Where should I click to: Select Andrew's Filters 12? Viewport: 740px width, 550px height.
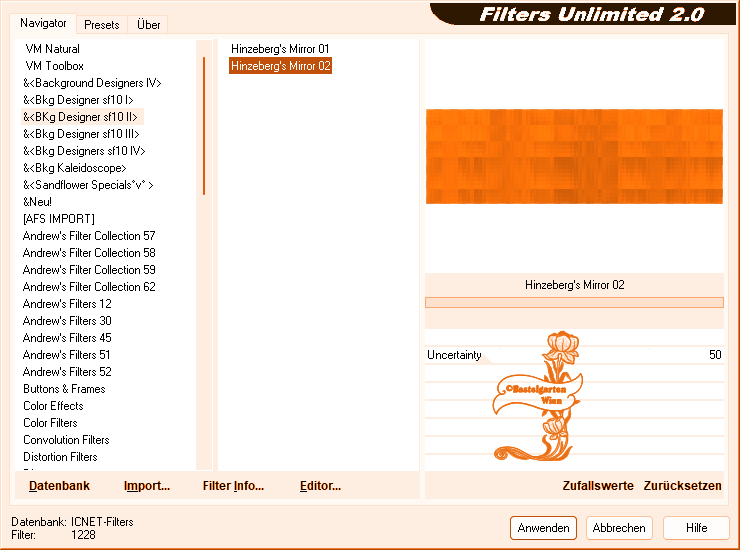point(67,304)
